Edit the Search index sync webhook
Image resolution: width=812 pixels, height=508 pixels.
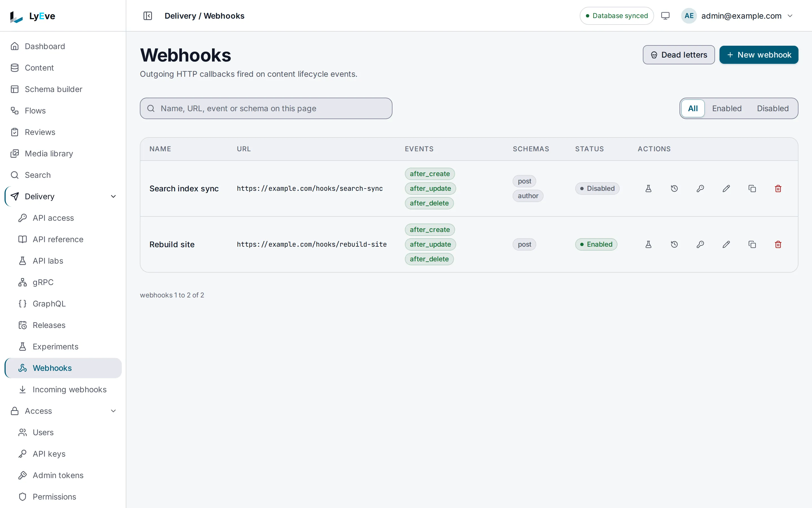pos(726,189)
